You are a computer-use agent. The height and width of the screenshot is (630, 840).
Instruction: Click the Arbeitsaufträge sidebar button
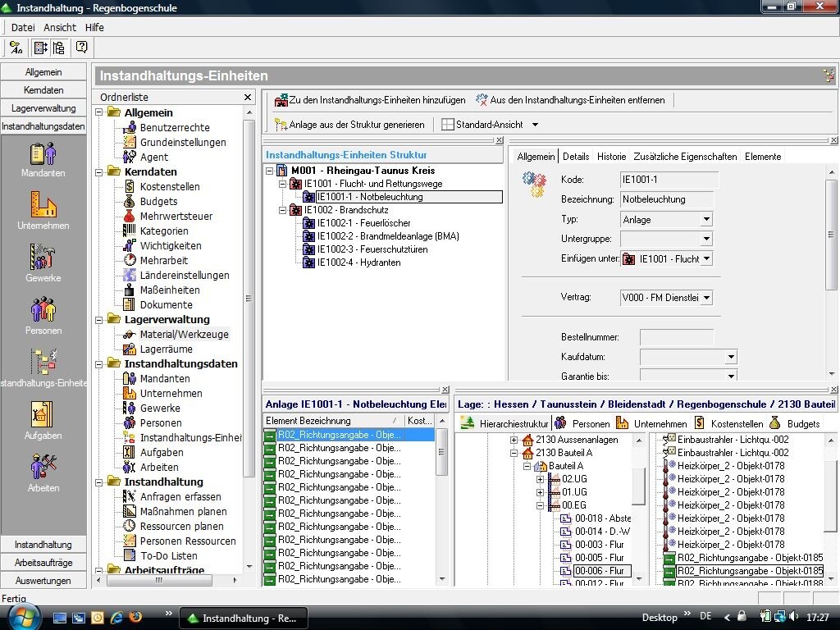43,563
